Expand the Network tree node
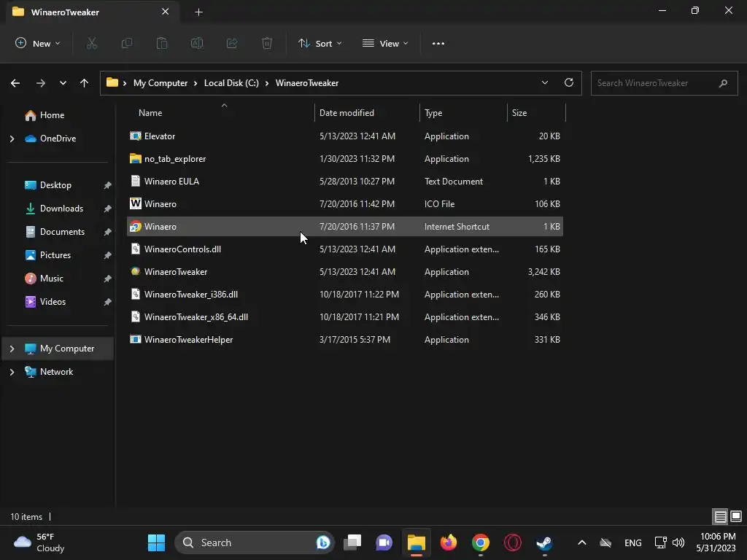747x560 pixels. tap(12, 372)
